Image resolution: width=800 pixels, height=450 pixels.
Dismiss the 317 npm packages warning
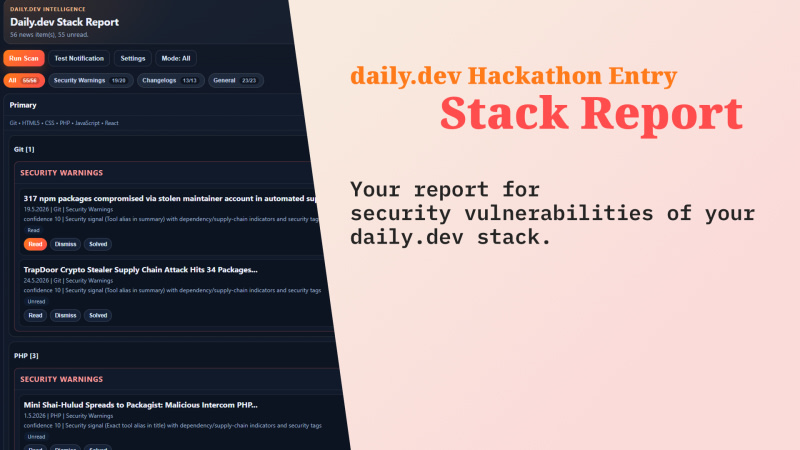65,244
